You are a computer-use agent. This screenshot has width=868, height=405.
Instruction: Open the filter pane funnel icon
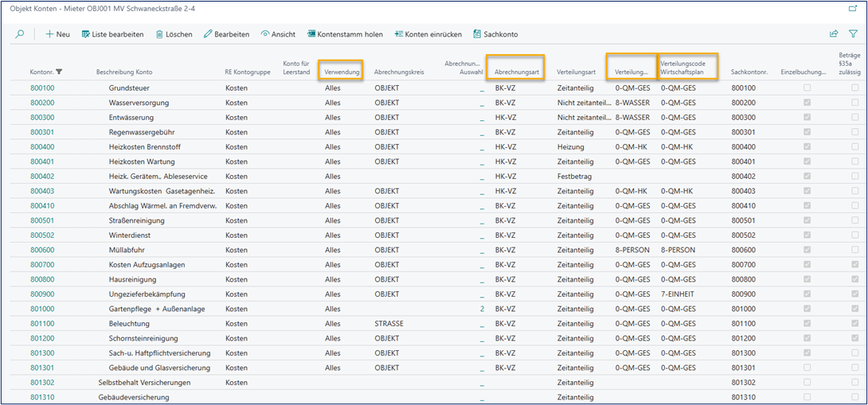tap(854, 34)
